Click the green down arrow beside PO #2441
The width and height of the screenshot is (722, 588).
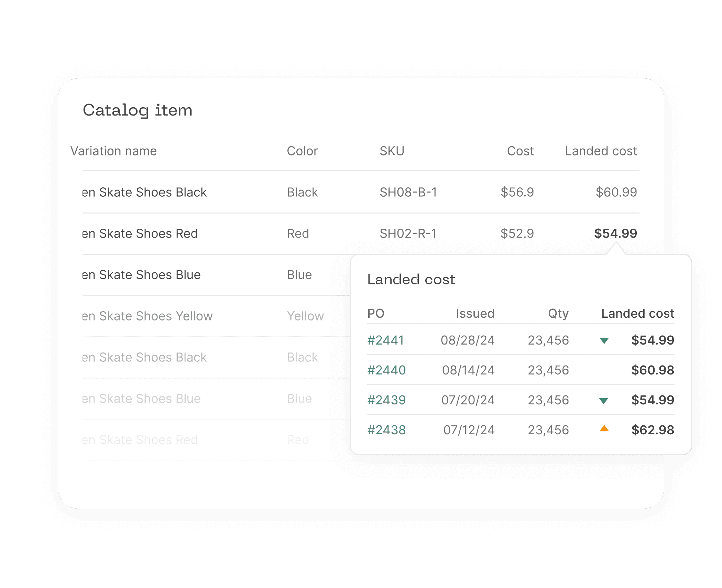tap(604, 340)
